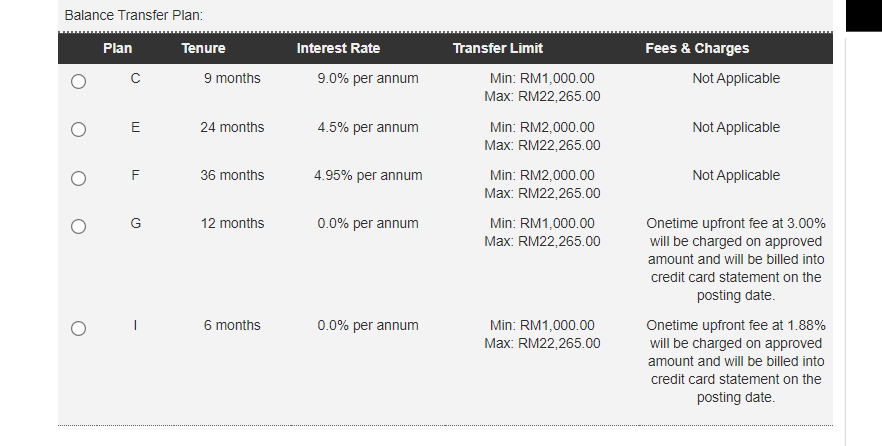The image size is (882, 446).
Task: Click the 4.95% per annum rate
Action: click(x=368, y=175)
